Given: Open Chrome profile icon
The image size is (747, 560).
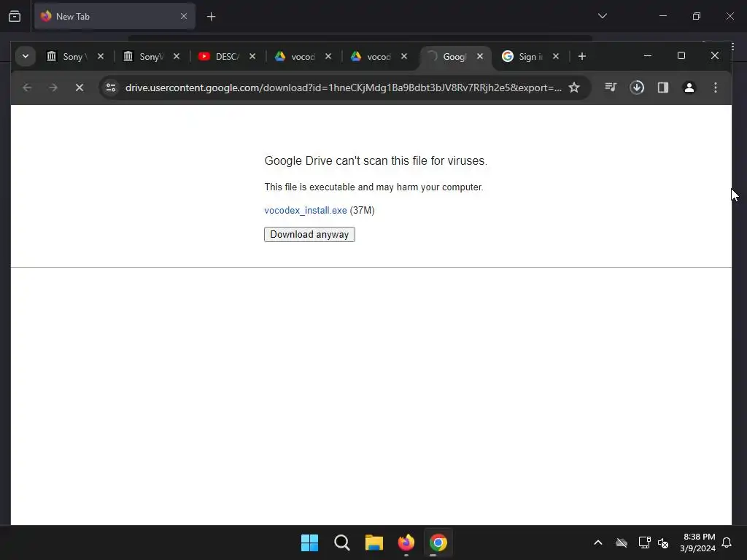Looking at the screenshot, I should pyautogui.click(x=689, y=87).
